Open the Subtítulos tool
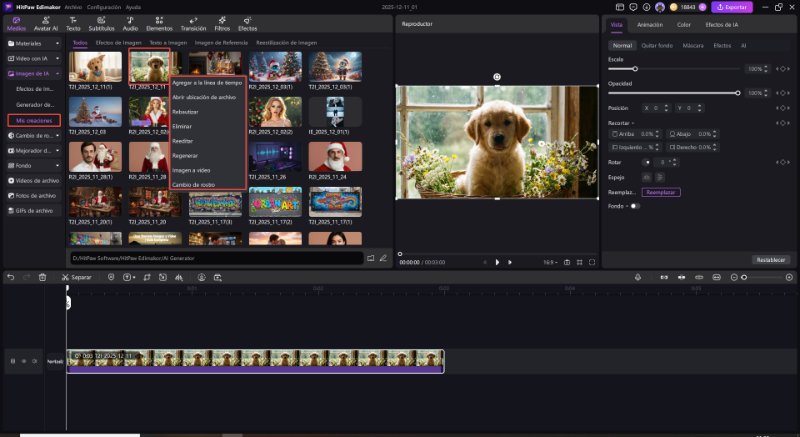This screenshot has height=437, width=800. [x=102, y=23]
